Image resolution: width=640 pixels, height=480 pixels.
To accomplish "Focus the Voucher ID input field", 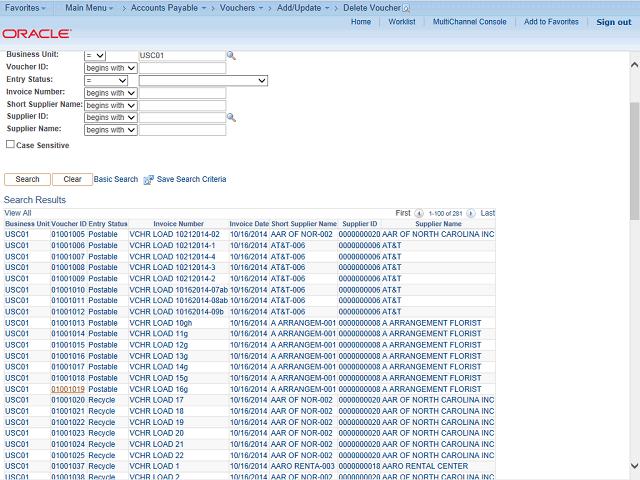I will coord(182,68).
